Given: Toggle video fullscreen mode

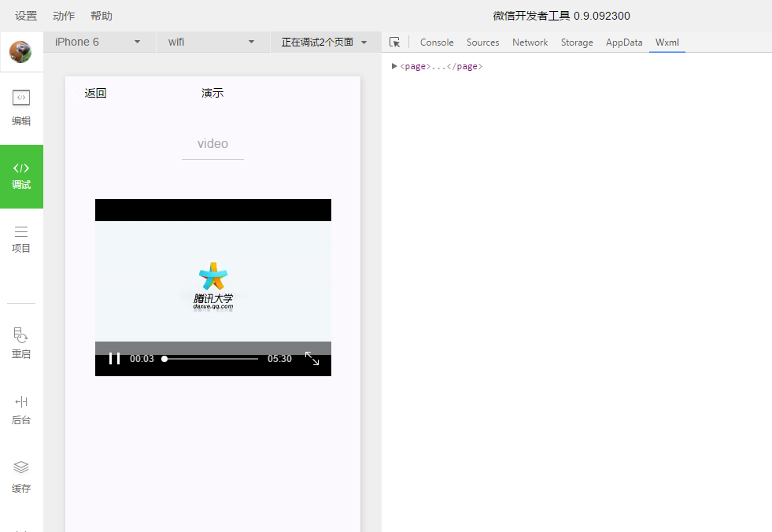Looking at the screenshot, I should click(x=312, y=359).
